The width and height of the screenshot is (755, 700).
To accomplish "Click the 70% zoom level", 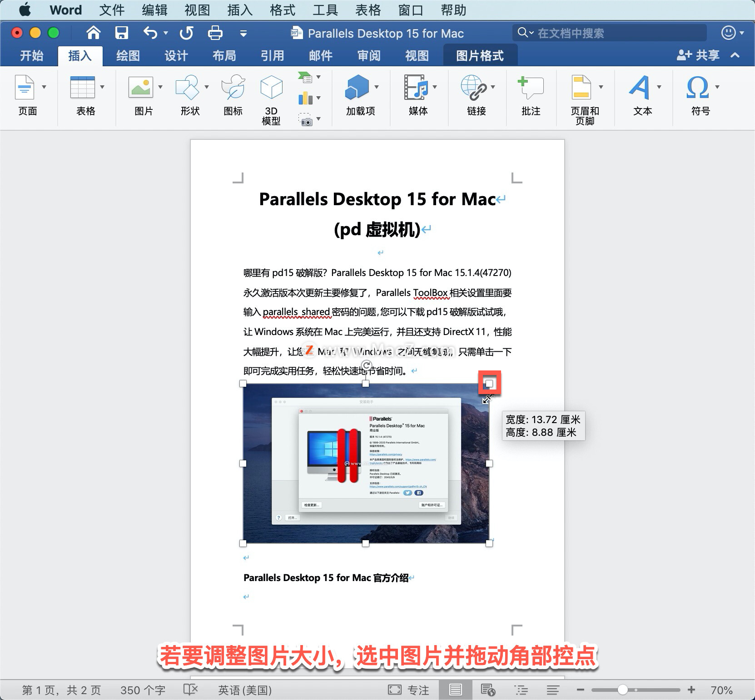I will coord(722,690).
